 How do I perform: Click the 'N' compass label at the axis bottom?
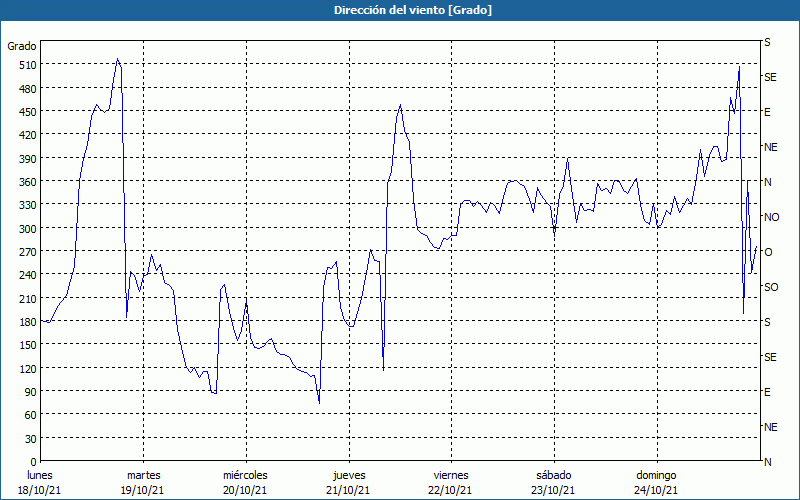coord(768,462)
